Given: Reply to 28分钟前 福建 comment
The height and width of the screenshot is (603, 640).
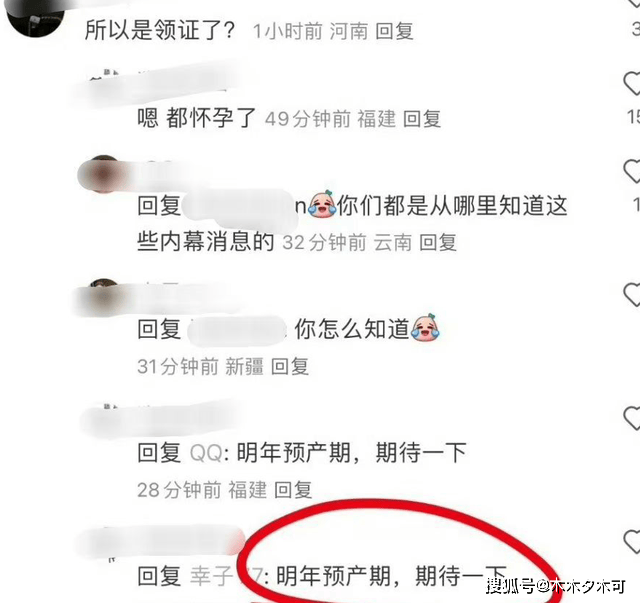Looking at the screenshot, I should 293,490.
